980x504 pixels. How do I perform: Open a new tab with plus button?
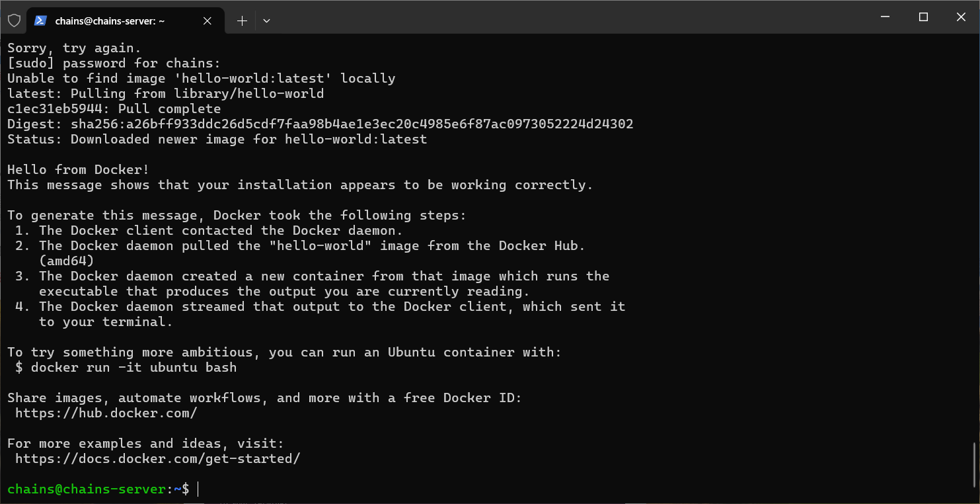[x=242, y=21]
